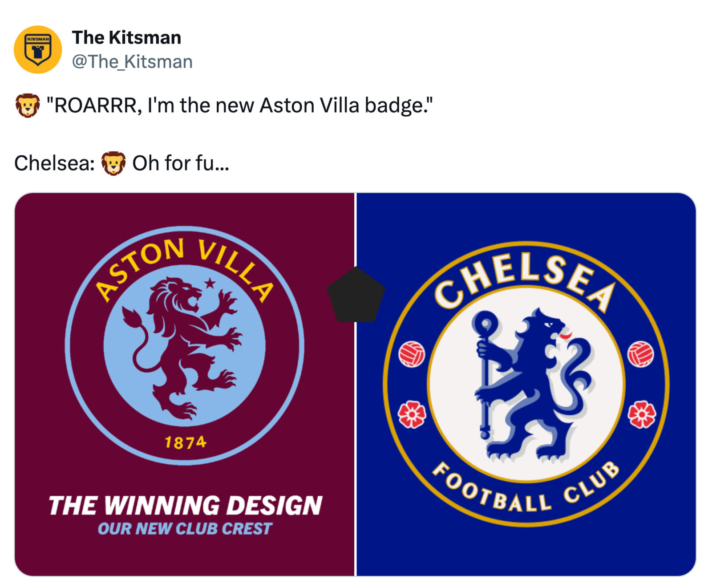Click the right red football on Chelsea badge
Image resolution: width=712 pixels, height=588 pixels.
640,354
